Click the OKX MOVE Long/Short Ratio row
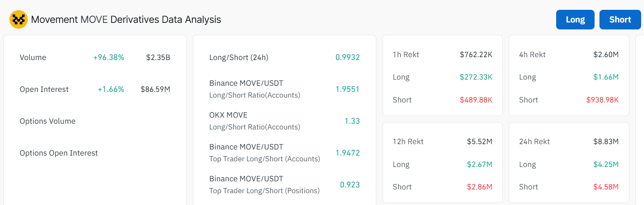 tap(284, 121)
